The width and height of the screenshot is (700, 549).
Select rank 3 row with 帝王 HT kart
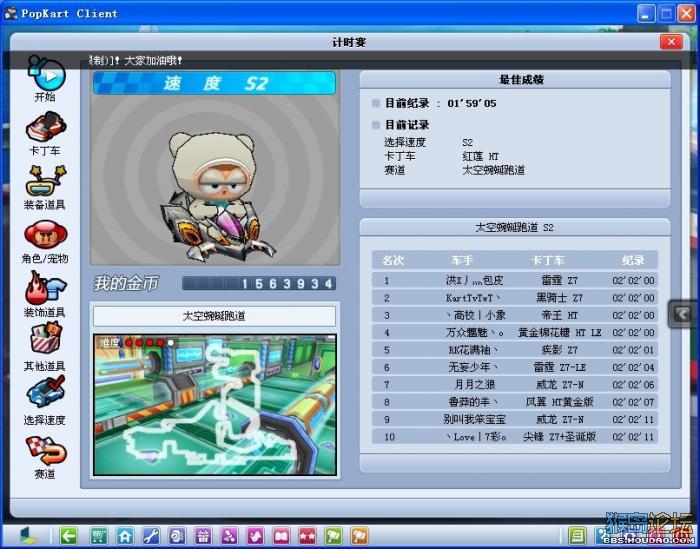point(515,315)
